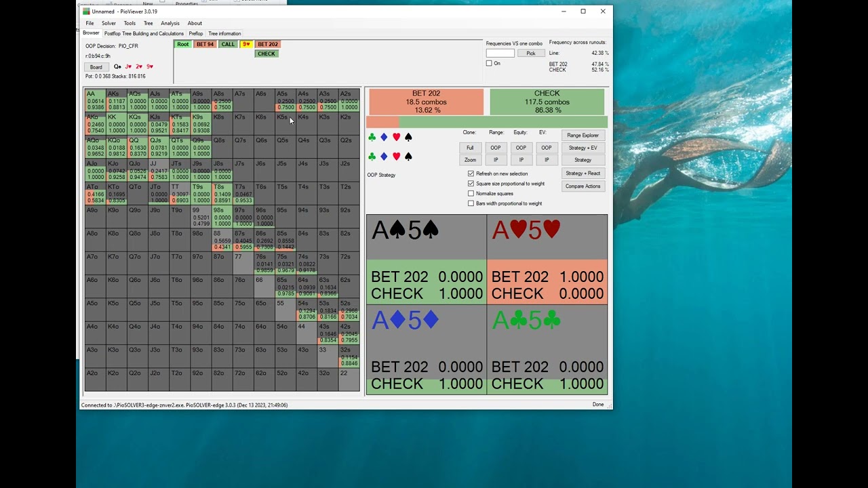
Task: Select the heart suit in the second suit row
Action: click(x=397, y=157)
